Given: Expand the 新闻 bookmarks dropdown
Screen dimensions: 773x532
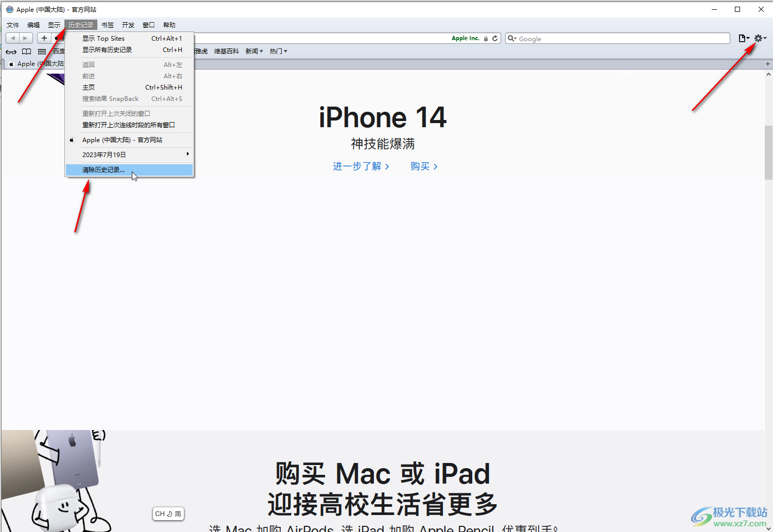Looking at the screenshot, I should (x=254, y=52).
